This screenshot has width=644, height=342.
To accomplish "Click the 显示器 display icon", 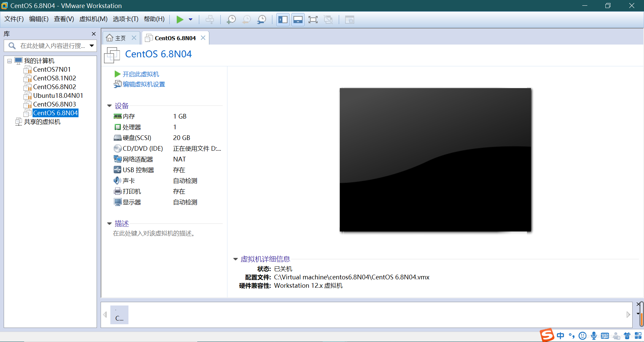I will tap(117, 202).
